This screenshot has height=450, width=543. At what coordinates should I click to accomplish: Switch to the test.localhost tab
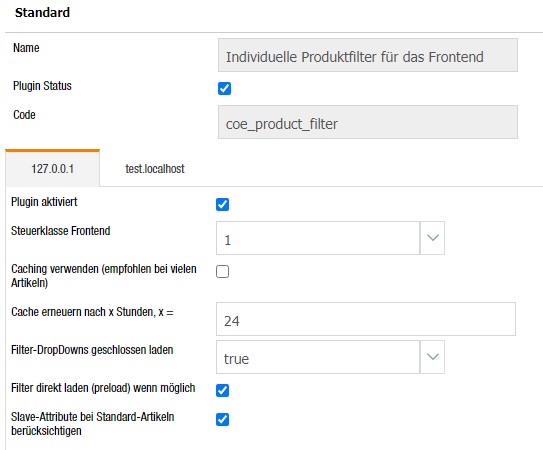(155, 169)
